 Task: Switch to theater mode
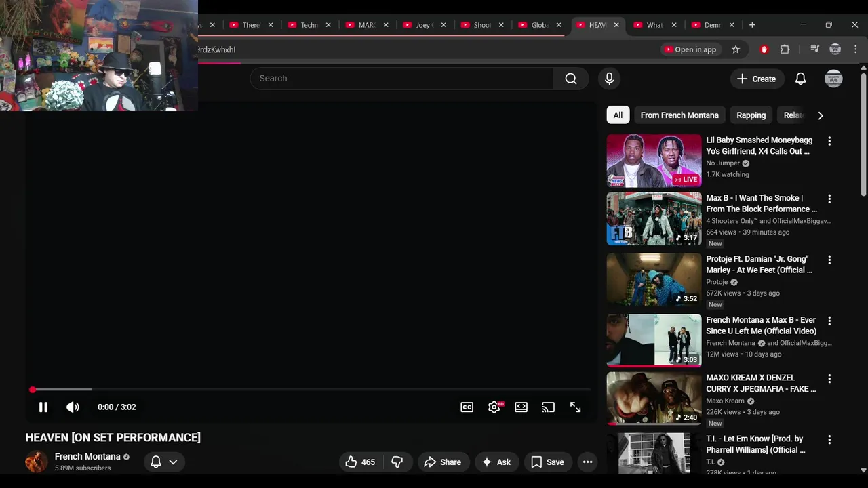521,407
